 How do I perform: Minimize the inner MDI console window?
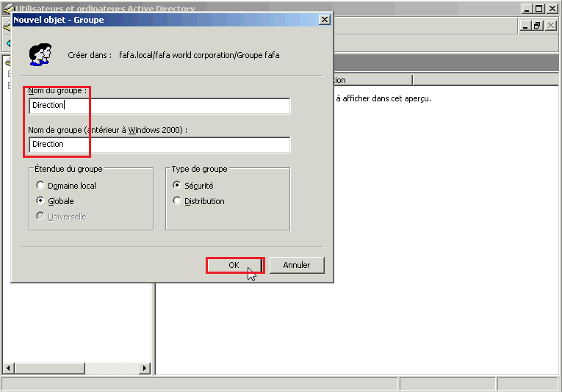[x=525, y=26]
